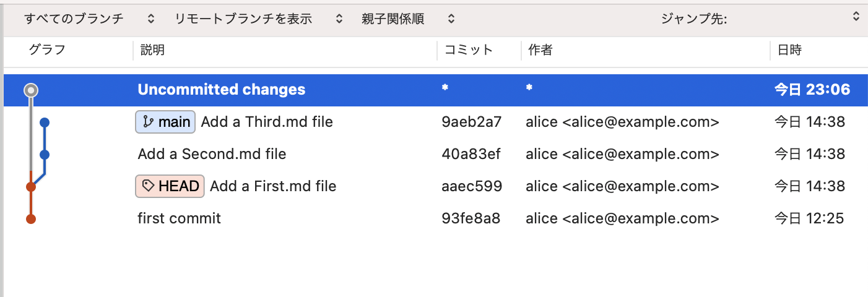Click the red graph node of commit aaec599

click(31, 186)
